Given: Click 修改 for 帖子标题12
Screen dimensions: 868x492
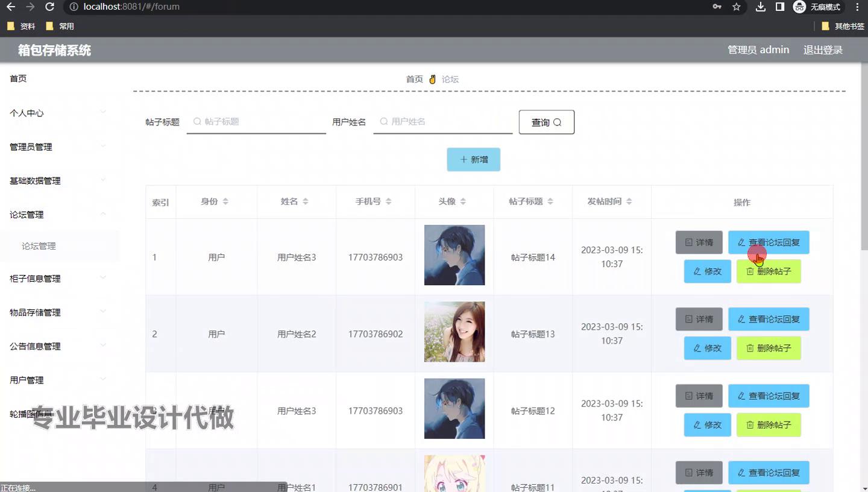Looking at the screenshot, I should tap(707, 424).
